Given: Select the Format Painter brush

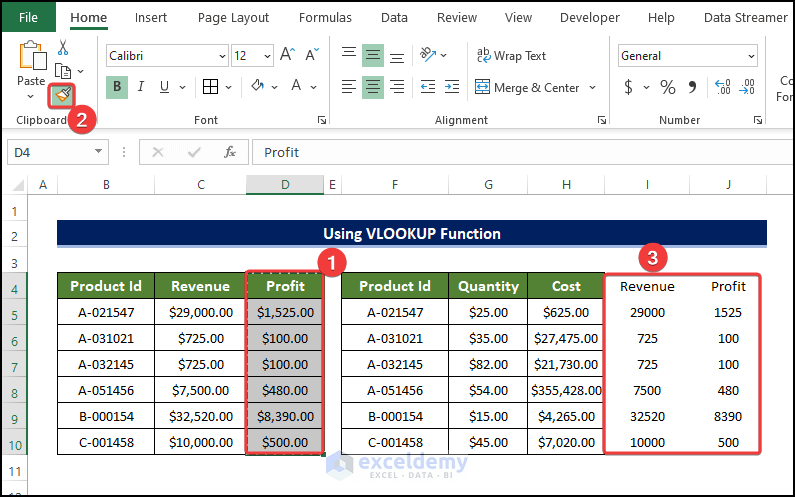Looking at the screenshot, I should pos(62,95).
